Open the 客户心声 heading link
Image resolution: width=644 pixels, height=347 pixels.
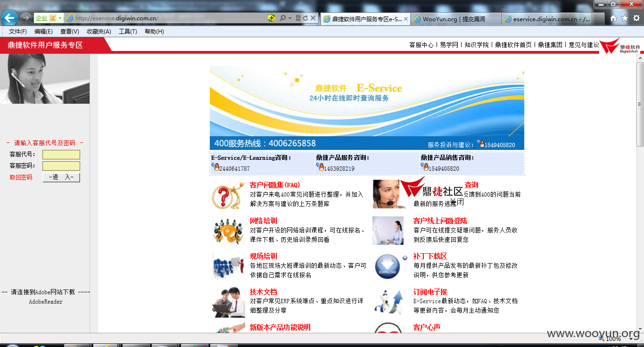coord(427,327)
